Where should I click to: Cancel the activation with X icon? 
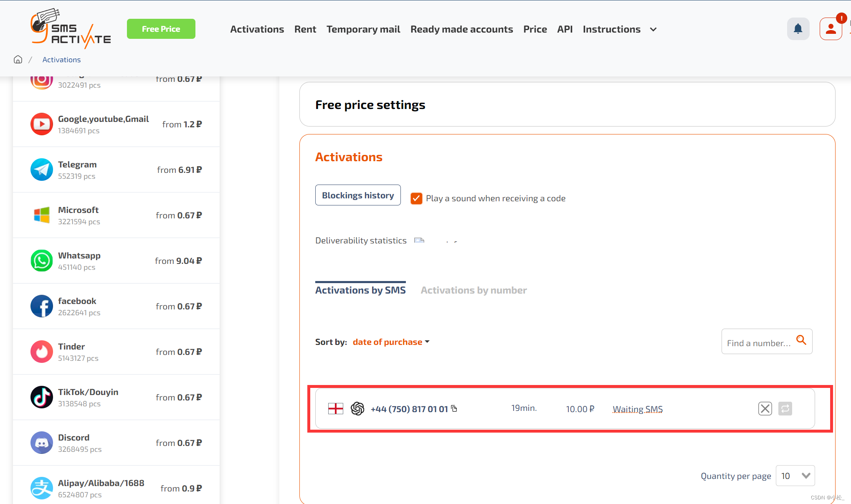coord(765,408)
